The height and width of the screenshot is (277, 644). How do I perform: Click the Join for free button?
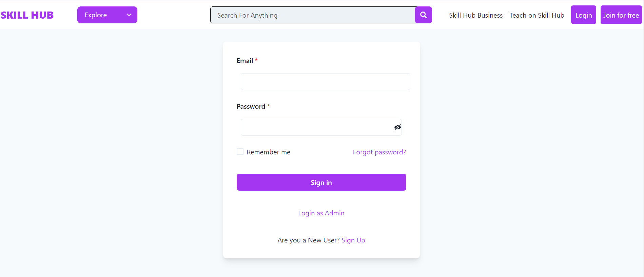point(621,15)
